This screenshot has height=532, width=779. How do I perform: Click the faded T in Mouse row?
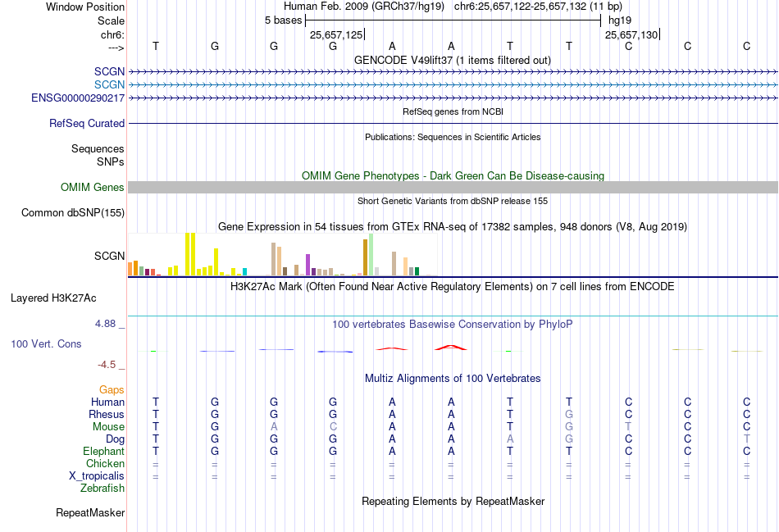tap(628, 427)
